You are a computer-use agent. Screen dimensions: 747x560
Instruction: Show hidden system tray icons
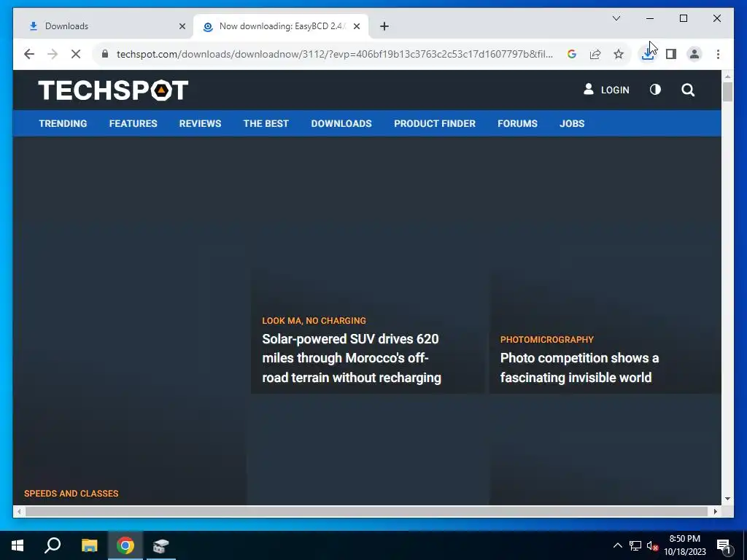[617, 545]
